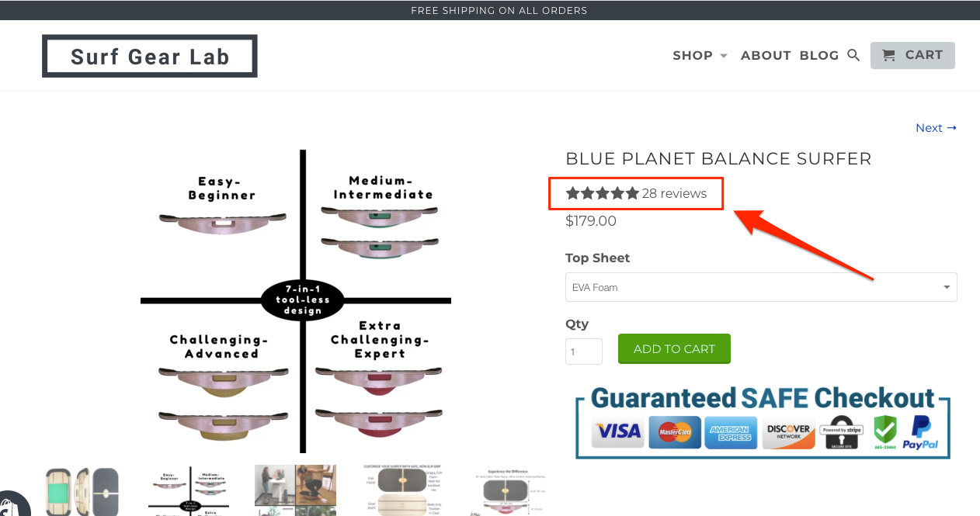Open the ABOUT page
980x516 pixels.
coord(766,55)
